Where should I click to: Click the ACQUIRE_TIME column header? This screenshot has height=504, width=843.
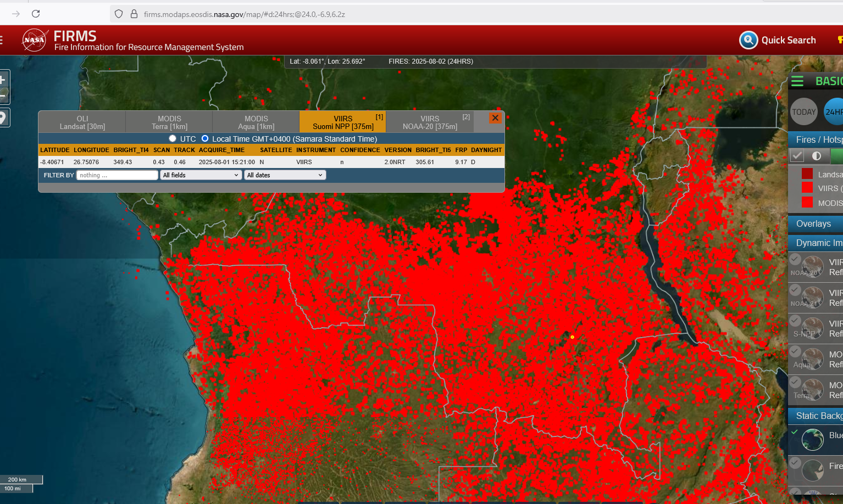[x=221, y=150]
